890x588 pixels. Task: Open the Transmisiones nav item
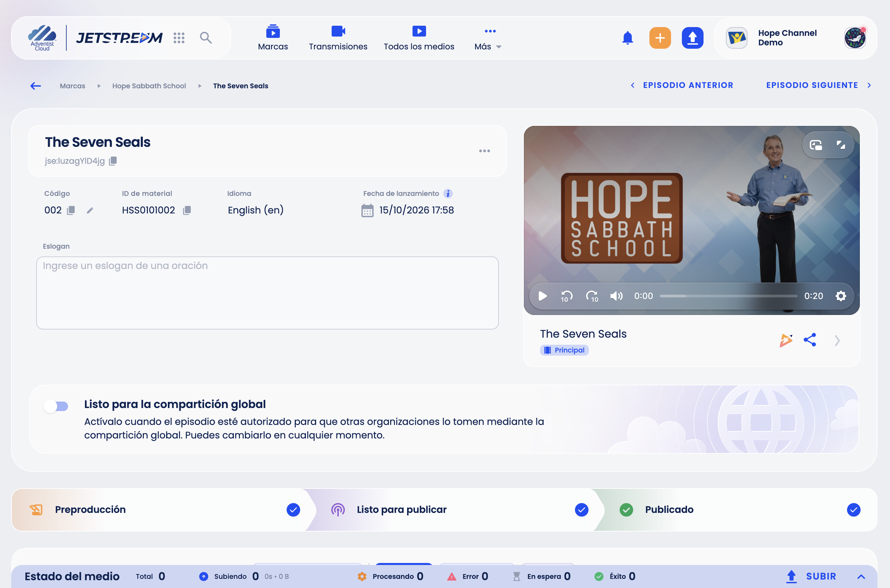pos(338,38)
